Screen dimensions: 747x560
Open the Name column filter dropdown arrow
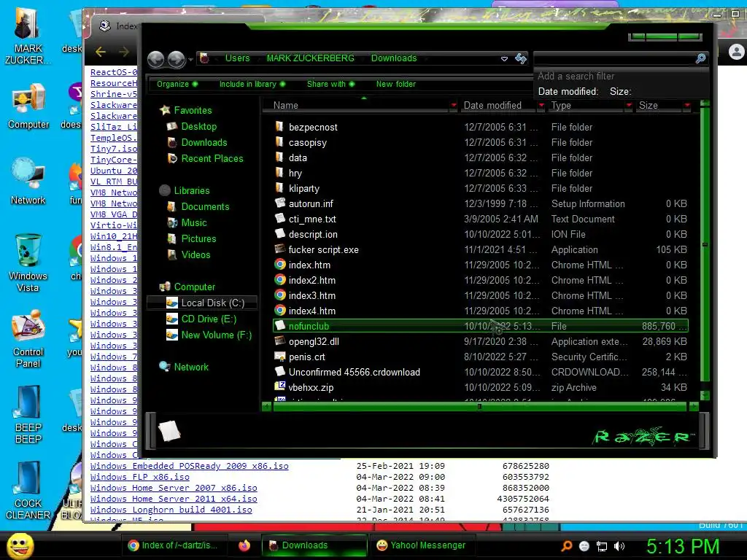tap(454, 105)
